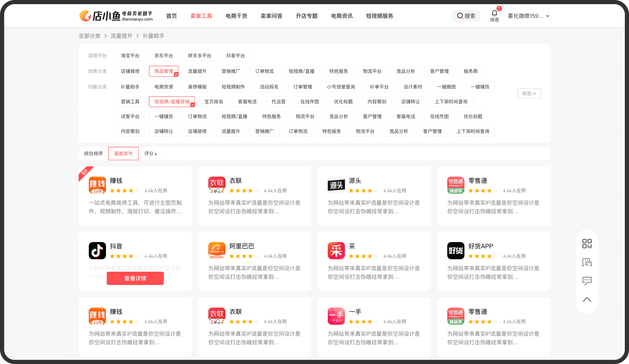Select 一键搬图 function filter

click(446, 87)
